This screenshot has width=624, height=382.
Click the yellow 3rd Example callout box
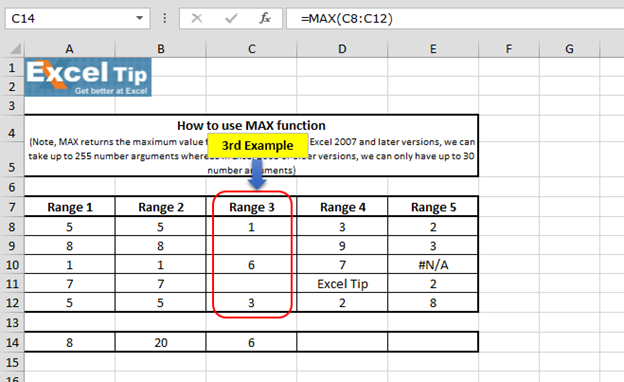point(257,146)
